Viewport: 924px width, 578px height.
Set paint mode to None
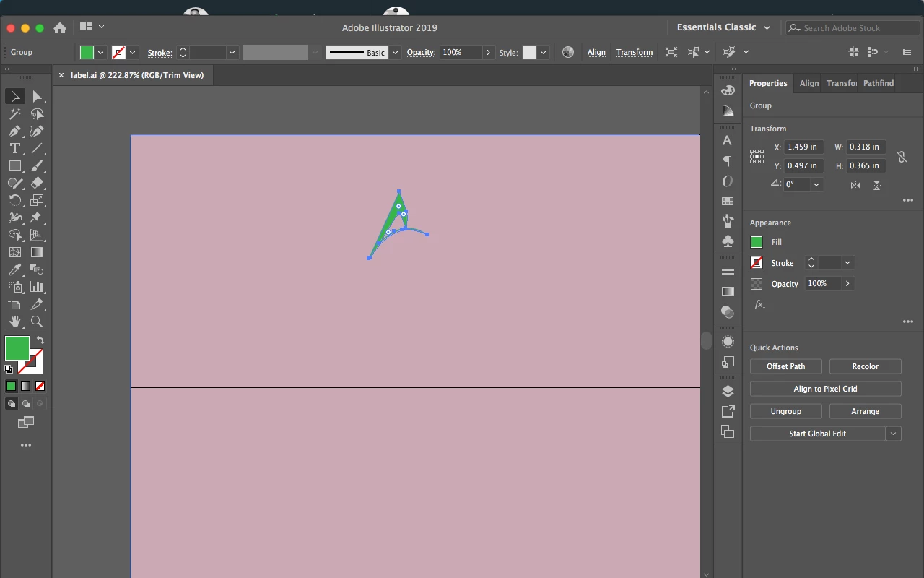40,387
